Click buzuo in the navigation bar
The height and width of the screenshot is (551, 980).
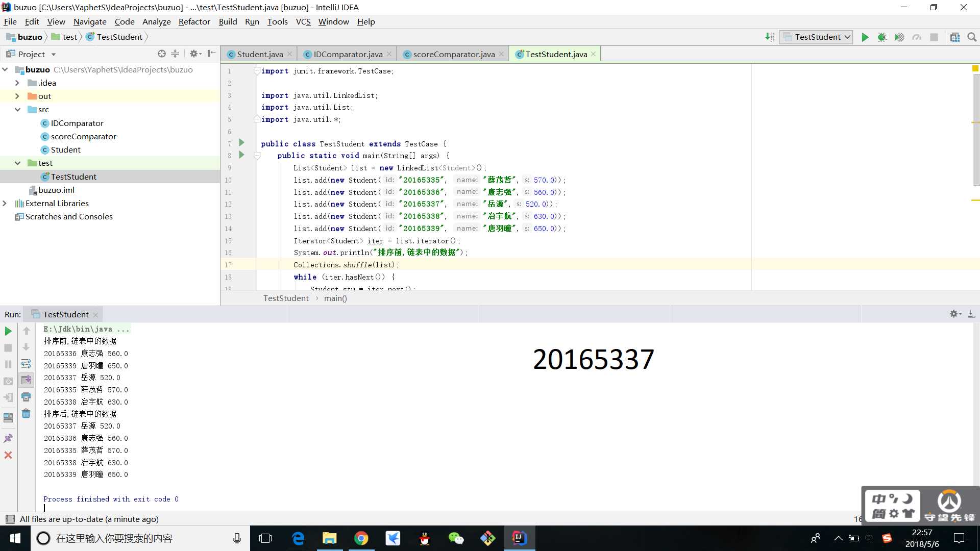tap(24, 37)
